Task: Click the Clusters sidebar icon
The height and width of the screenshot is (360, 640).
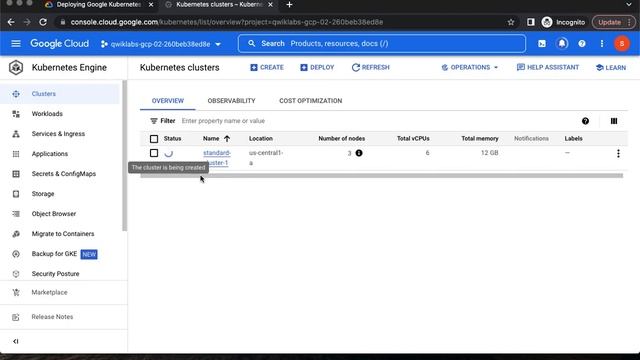Action: tap(16, 94)
